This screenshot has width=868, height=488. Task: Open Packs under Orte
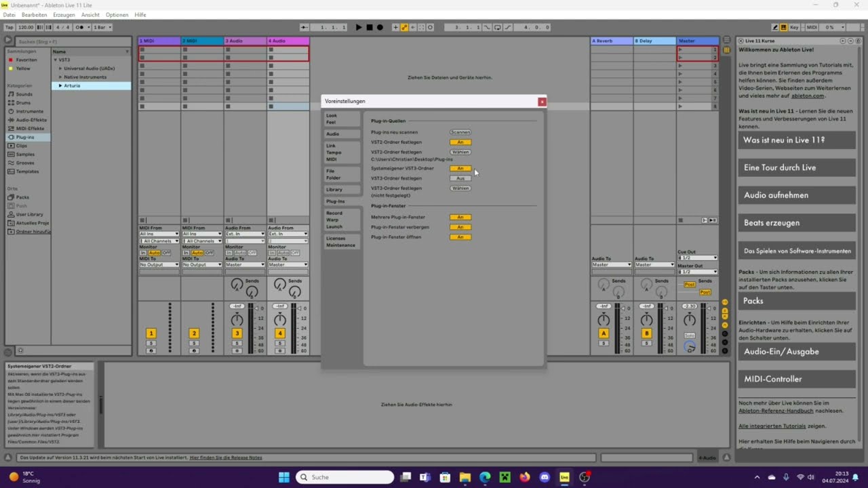pos(22,197)
